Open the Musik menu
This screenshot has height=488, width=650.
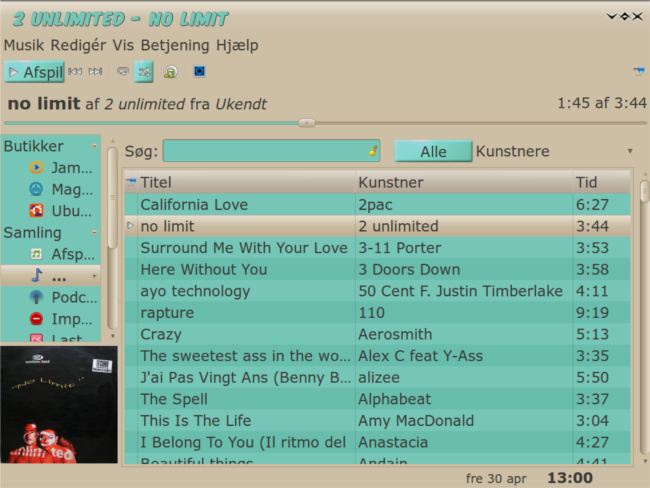24,45
